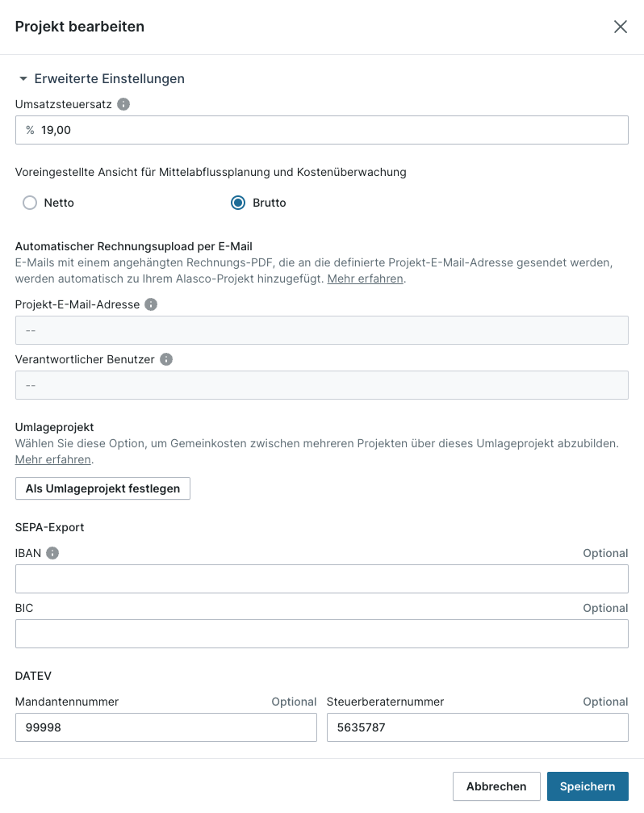Click info icon beside Projekt-E-Mail-Adresse
644x813 pixels.
(x=151, y=304)
